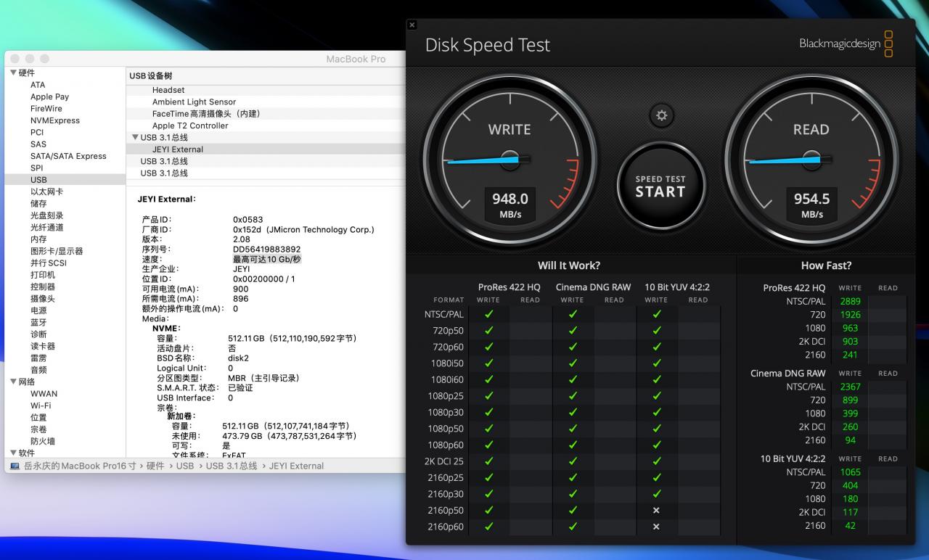Select NVMExpress in sidebar
The height and width of the screenshot is (560, 929).
click(55, 120)
